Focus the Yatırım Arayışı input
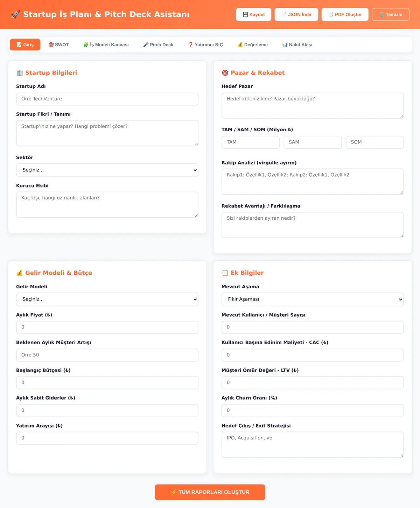 pos(107,438)
